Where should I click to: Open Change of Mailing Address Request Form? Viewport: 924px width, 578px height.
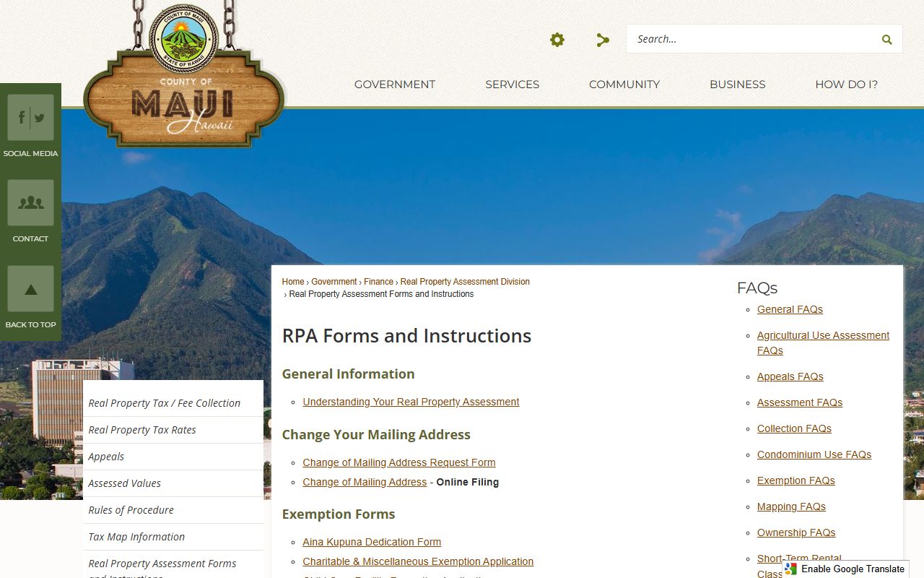pyautogui.click(x=399, y=462)
